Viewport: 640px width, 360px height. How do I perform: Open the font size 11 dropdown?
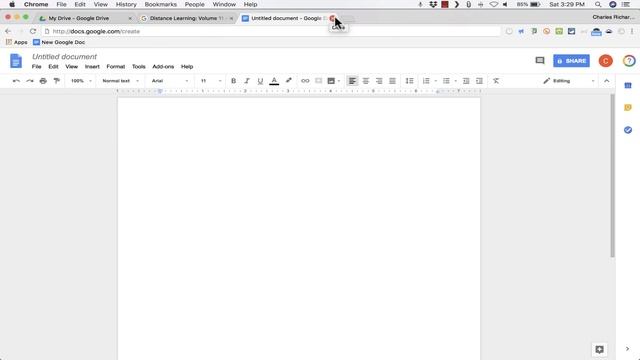point(211,81)
